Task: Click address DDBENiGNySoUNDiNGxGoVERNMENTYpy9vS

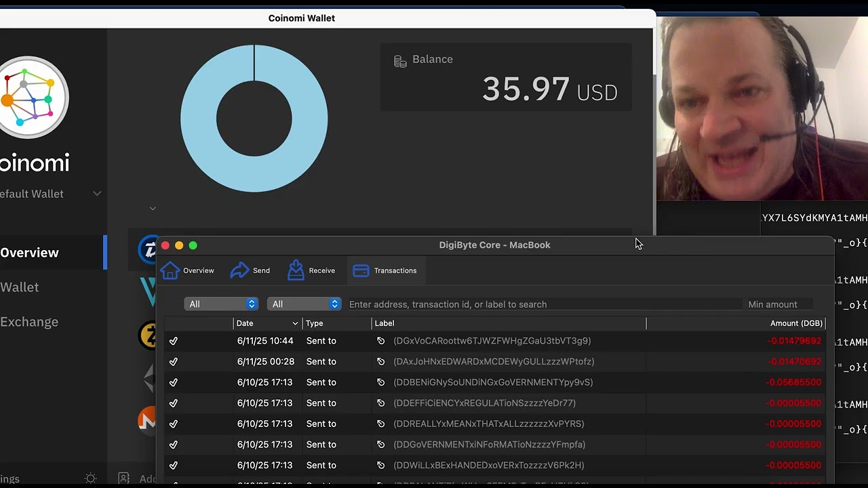Action: (493, 382)
